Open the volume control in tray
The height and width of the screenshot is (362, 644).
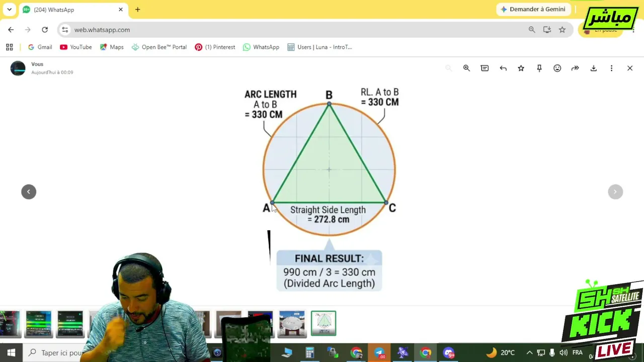(x=563, y=353)
